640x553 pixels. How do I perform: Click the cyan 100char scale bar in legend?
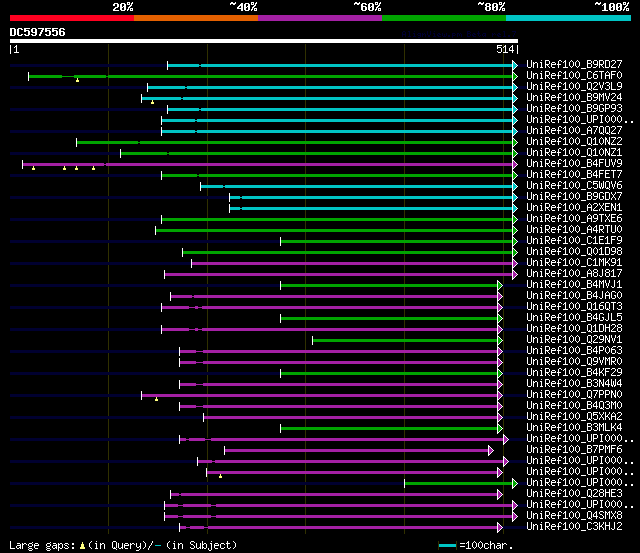447,545
